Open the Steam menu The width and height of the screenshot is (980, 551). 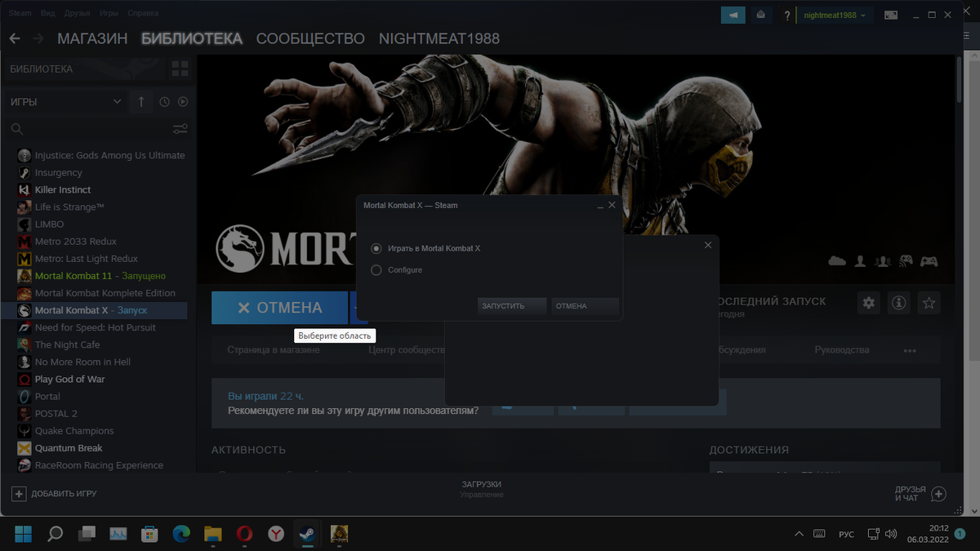click(20, 13)
